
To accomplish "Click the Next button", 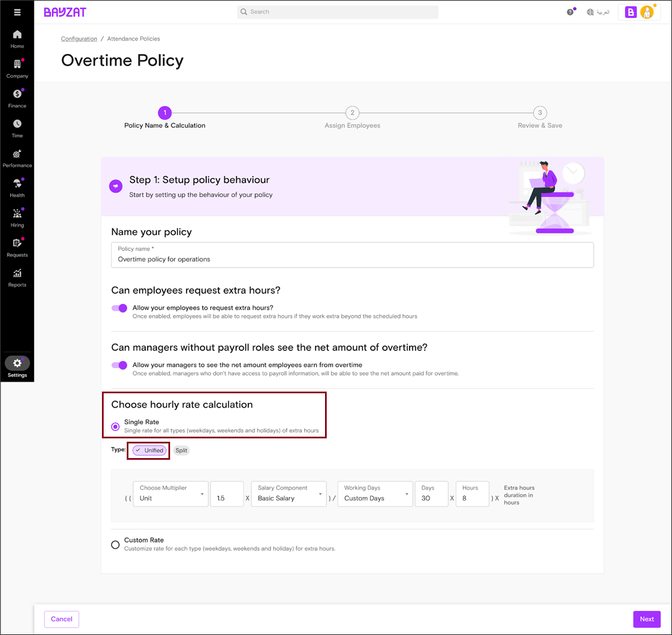I will pos(647,619).
